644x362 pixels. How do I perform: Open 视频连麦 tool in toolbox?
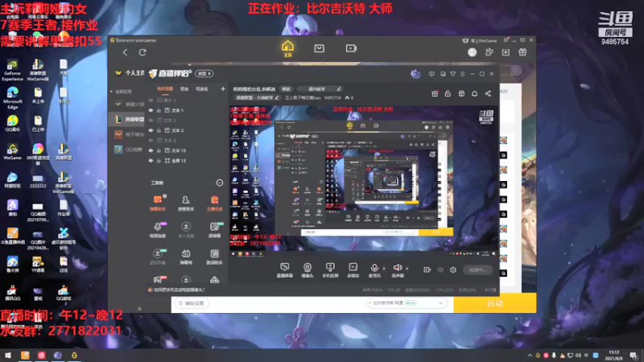coord(158,230)
